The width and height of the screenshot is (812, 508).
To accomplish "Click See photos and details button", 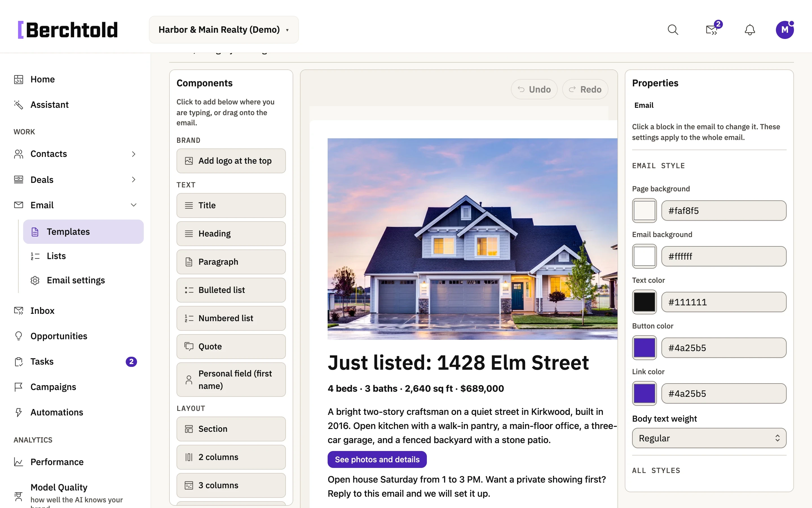I will [377, 459].
